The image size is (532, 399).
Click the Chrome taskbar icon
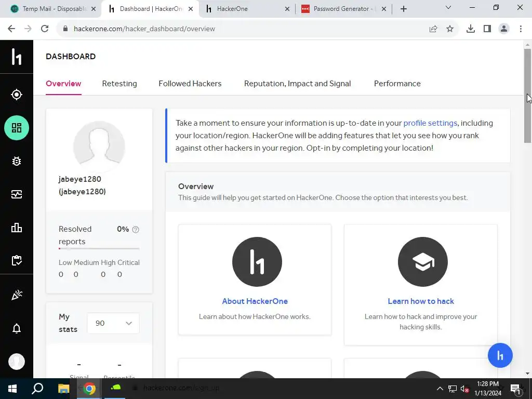point(89,389)
